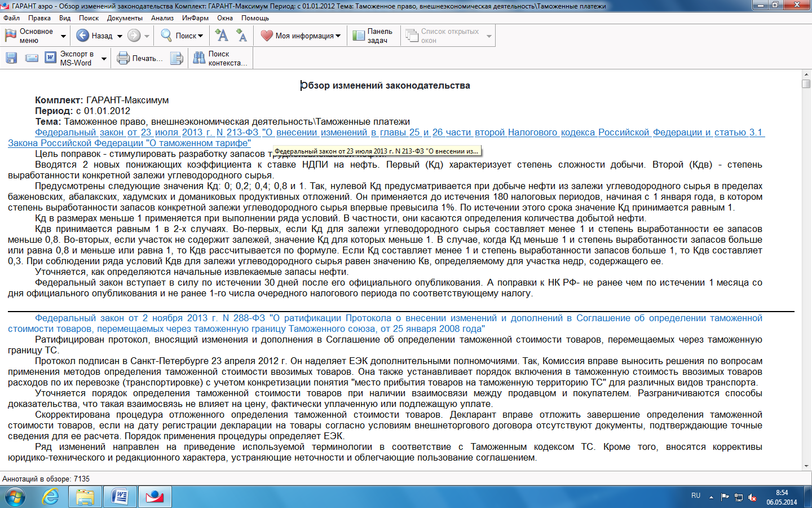
Task: Print with the Печать... button
Action: coord(140,58)
